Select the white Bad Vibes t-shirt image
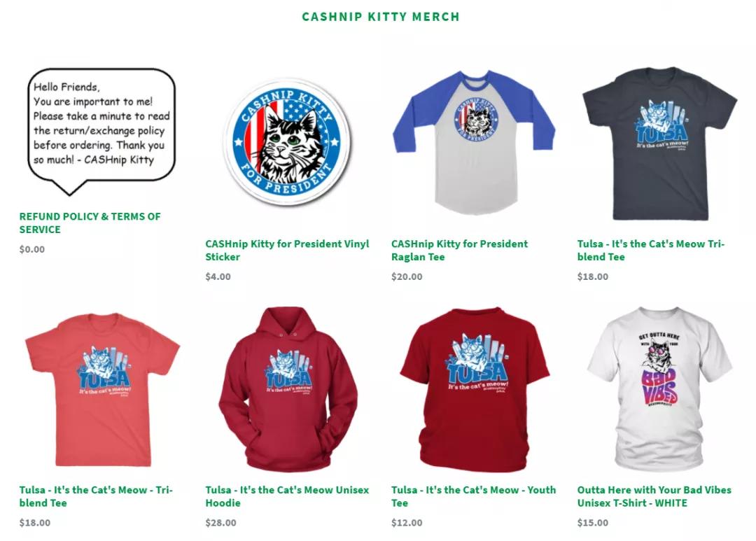756x541 pixels. pyautogui.click(x=660, y=388)
